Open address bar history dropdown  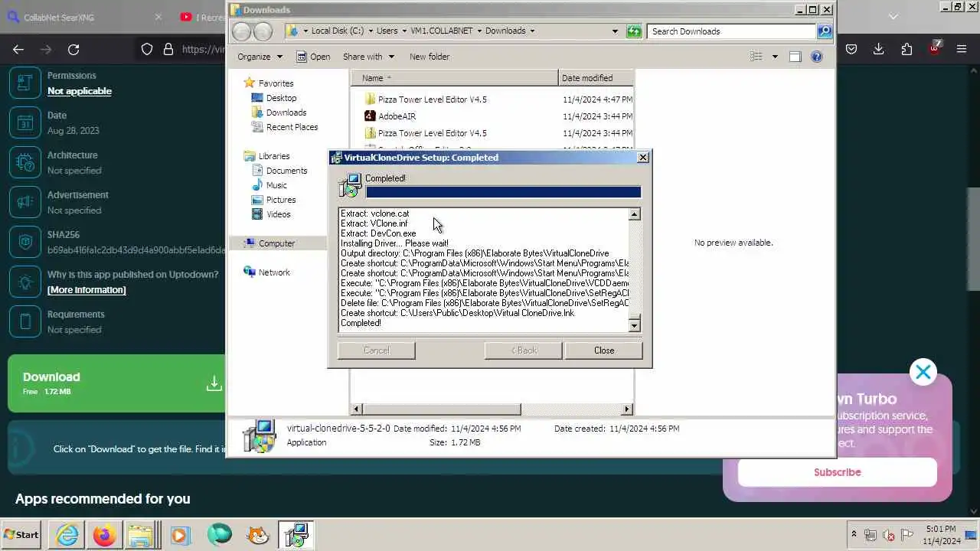click(615, 31)
